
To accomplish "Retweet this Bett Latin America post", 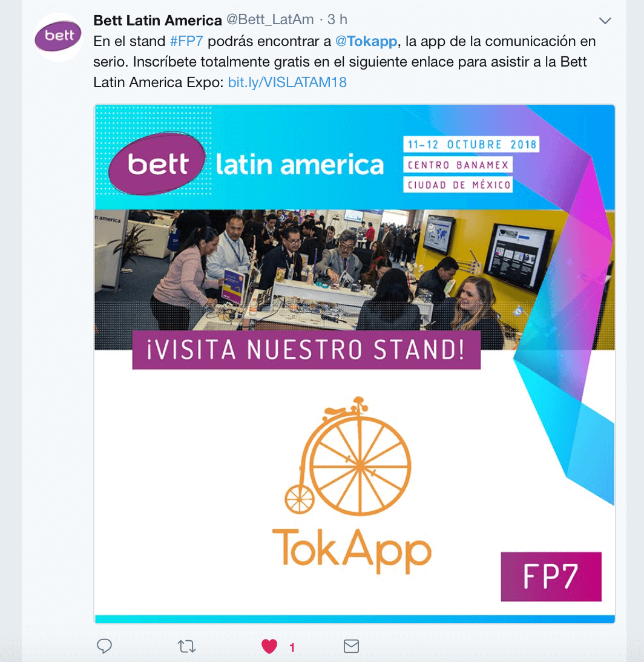I will point(186,646).
